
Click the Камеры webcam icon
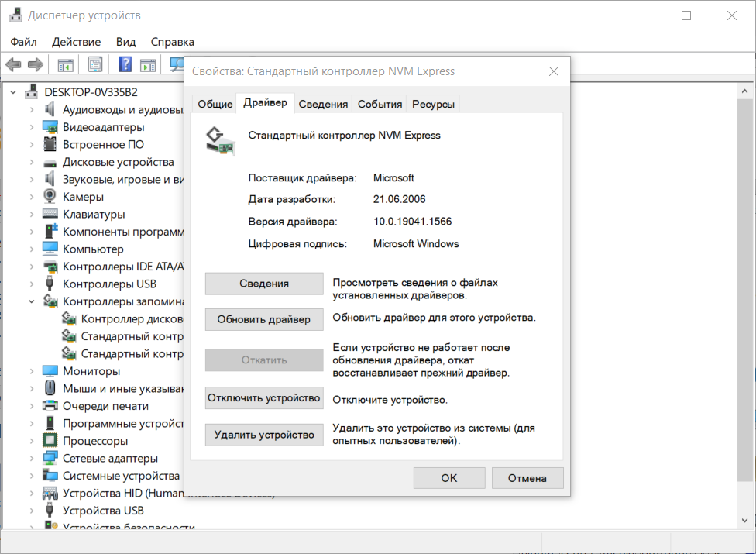pos(50,196)
